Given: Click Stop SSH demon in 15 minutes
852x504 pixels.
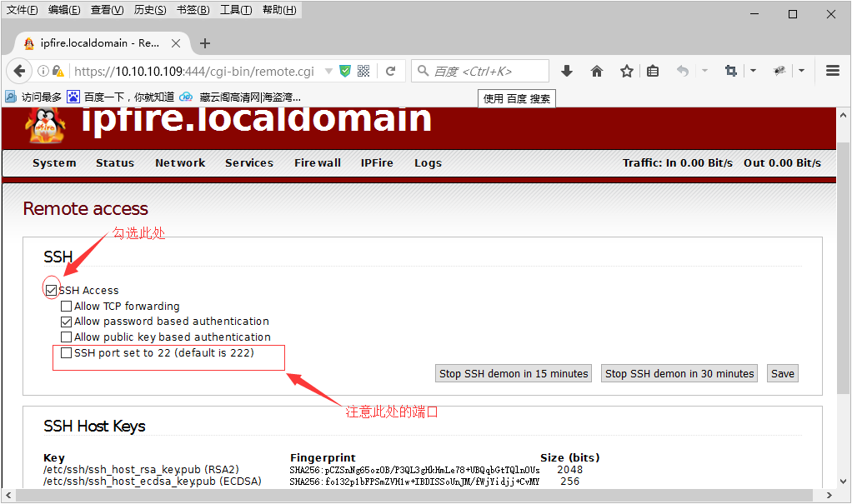Looking at the screenshot, I should pos(514,374).
